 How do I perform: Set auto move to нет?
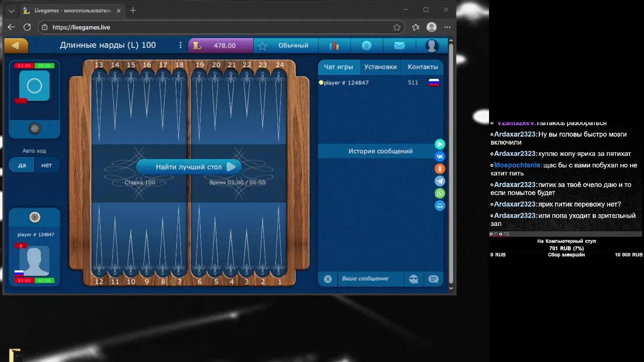point(47,165)
